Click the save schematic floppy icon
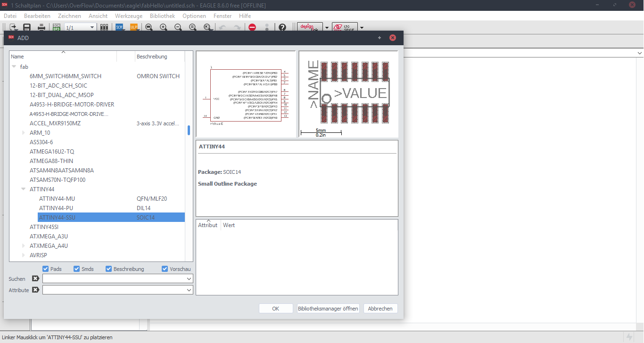 coord(27,27)
